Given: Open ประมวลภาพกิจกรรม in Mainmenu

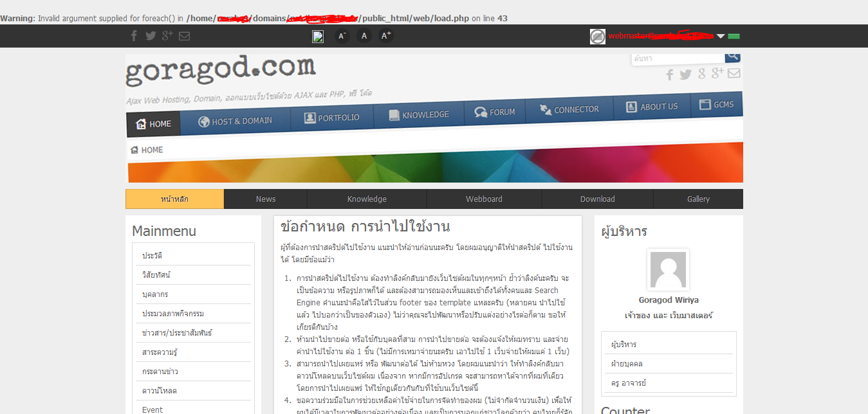Looking at the screenshot, I should 194,314.
